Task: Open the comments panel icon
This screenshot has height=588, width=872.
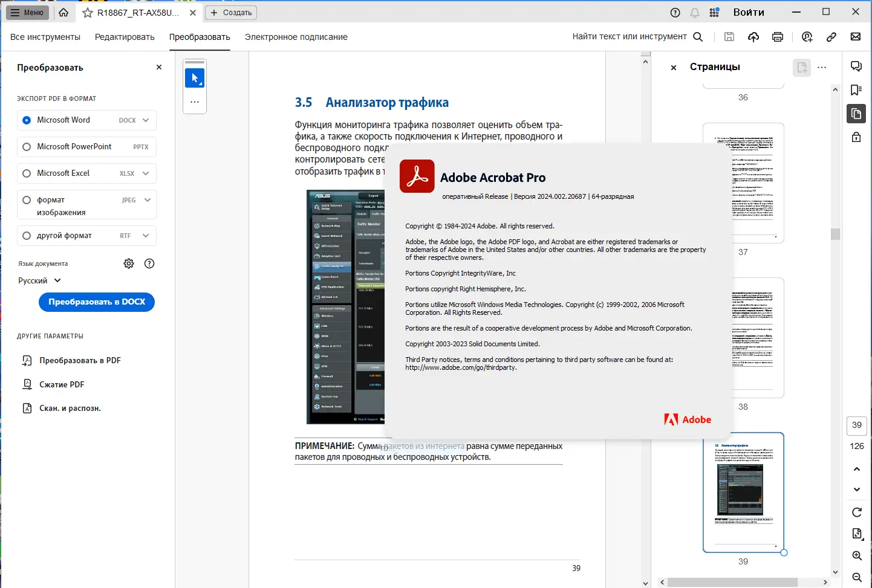Action: point(856,66)
